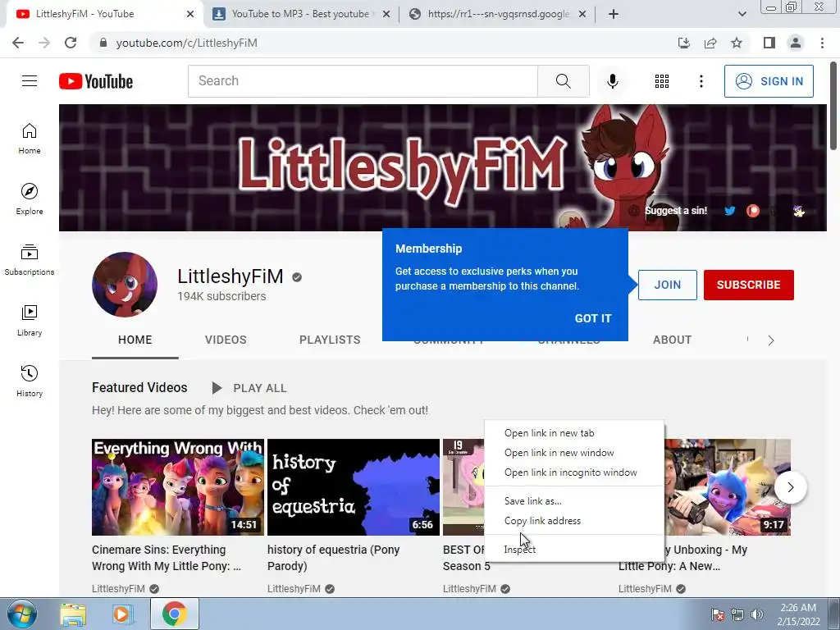The image size is (840, 630).
Task: Click the browser forward arrow
Action: (44, 43)
